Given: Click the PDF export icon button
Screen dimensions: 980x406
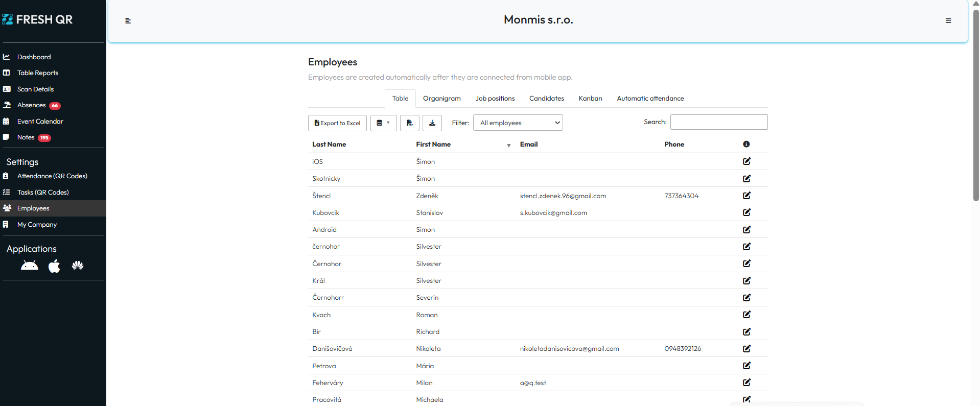Looking at the screenshot, I should 409,123.
